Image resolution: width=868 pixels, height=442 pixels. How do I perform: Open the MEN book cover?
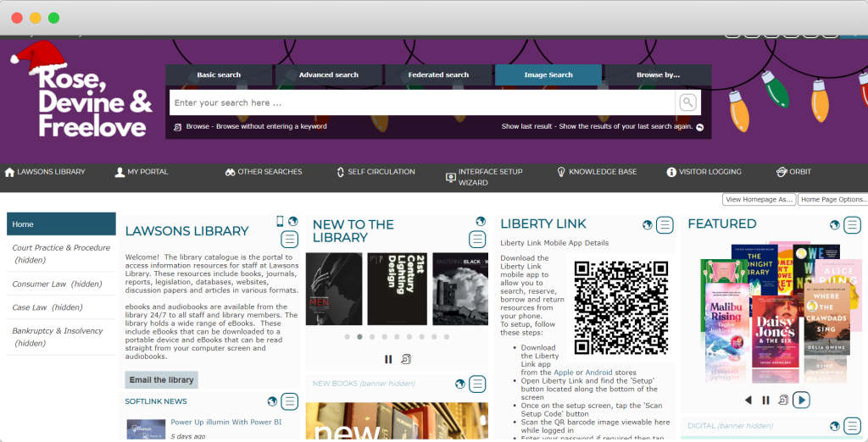pos(334,289)
